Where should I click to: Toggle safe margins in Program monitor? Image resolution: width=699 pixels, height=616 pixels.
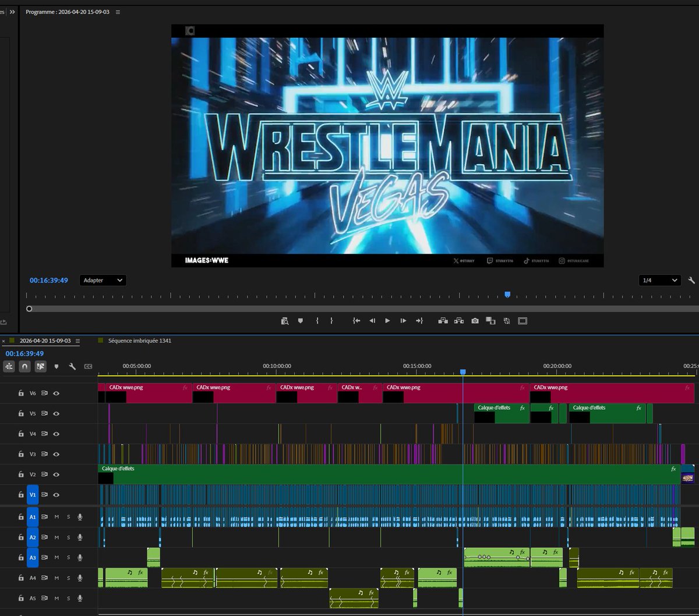(523, 321)
